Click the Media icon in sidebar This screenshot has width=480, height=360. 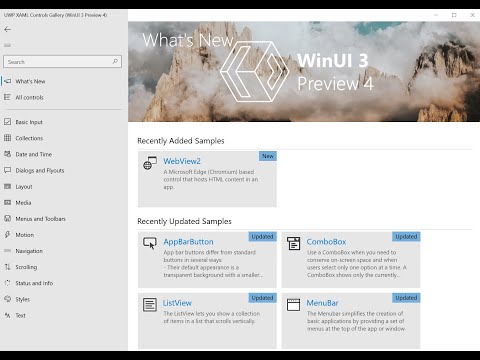[7, 202]
